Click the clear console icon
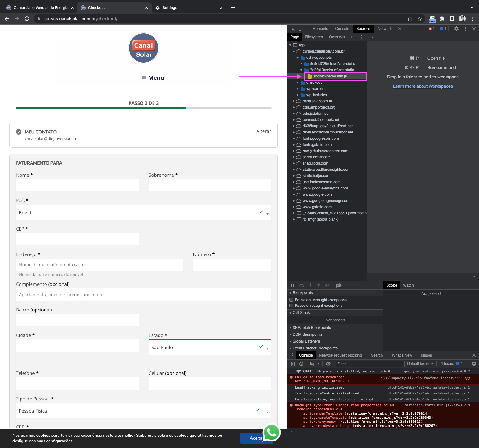The width and height of the screenshot is (479, 448). (x=301, y=364)
